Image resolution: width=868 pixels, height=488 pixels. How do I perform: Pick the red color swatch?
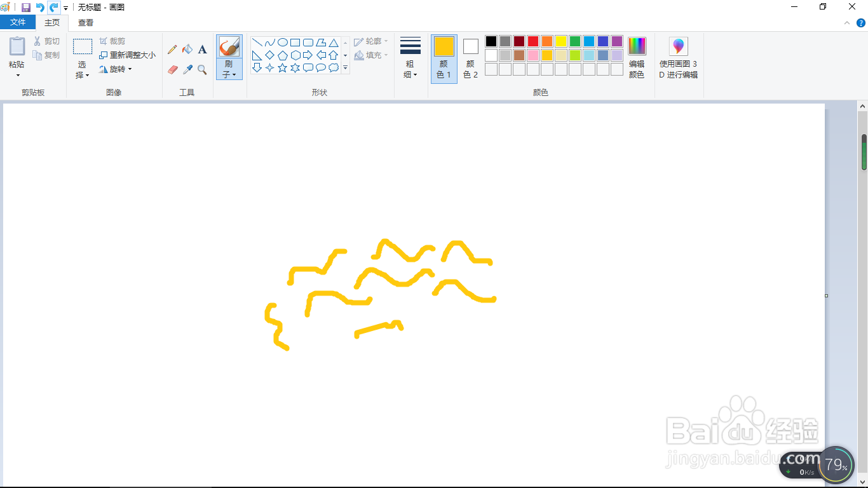(533, 41)
